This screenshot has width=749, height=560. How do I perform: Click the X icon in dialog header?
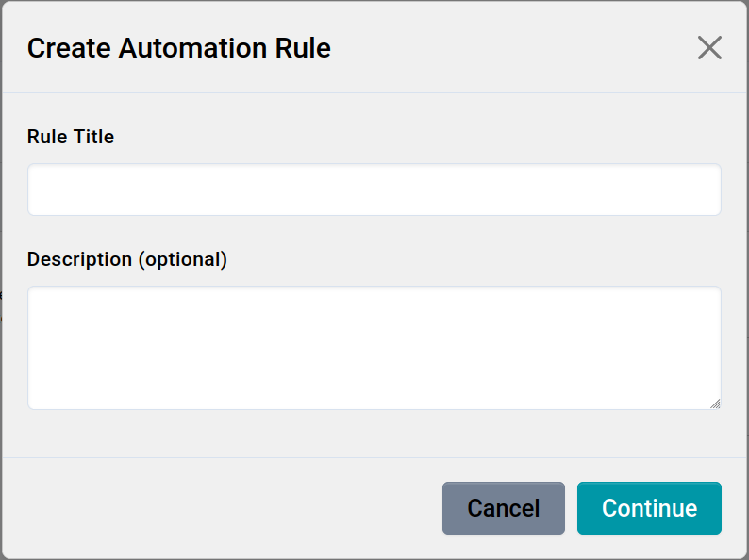point(709,48)
